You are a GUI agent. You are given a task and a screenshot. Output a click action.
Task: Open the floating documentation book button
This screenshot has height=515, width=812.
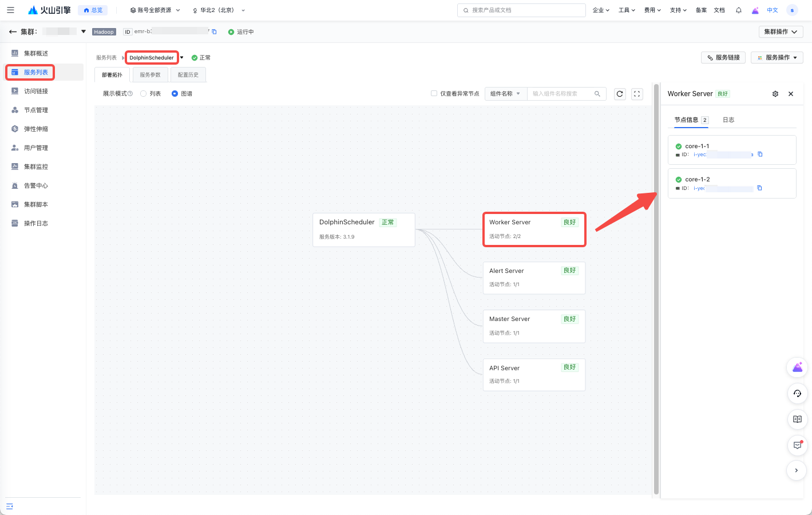[797, 419]
